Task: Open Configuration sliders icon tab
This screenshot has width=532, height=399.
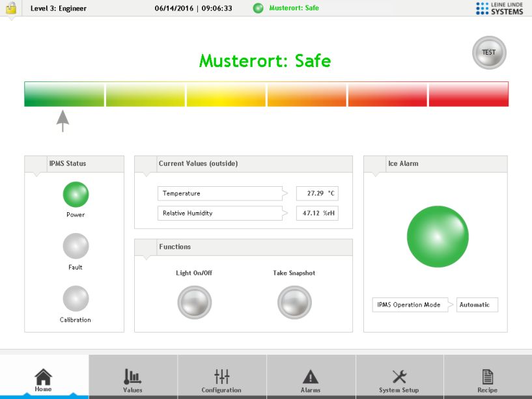Action: tap(221, 379)
